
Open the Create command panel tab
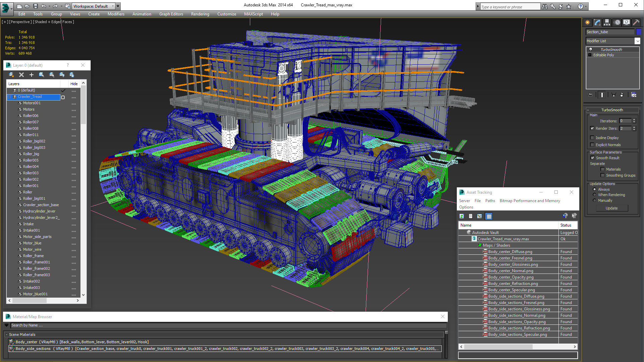click(x=588, y=22)
